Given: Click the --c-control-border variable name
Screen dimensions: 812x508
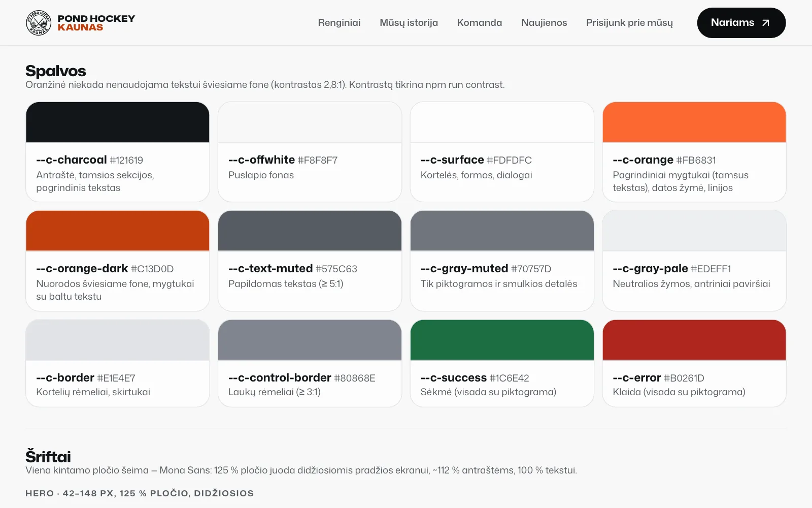Looking at the screenshot, I should coord(280,378).
